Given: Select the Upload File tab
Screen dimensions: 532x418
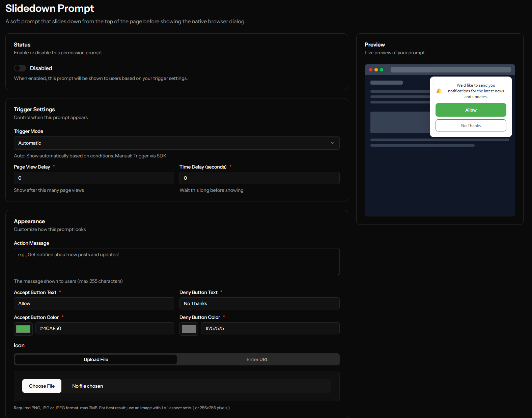Looking at the screenshot, I should [96, 359].
